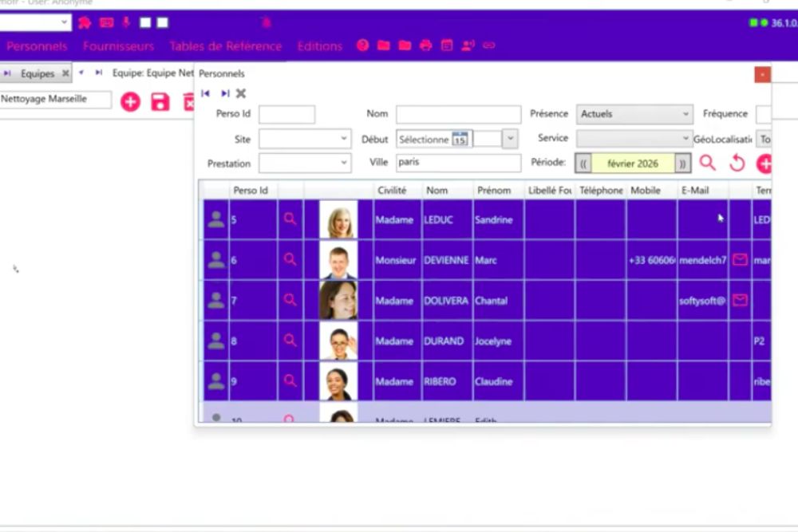798x532 pixels.
Task: Open the Fournisseurs menu
Action: click(118, 46)
